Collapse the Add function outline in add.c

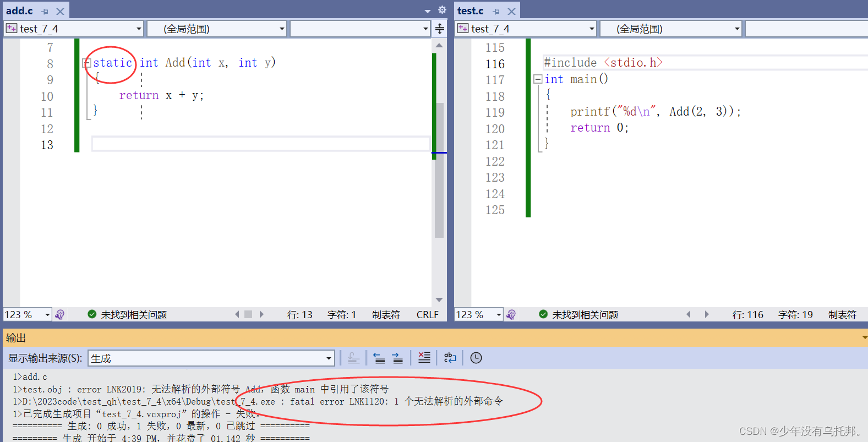[x=86, y=63]
